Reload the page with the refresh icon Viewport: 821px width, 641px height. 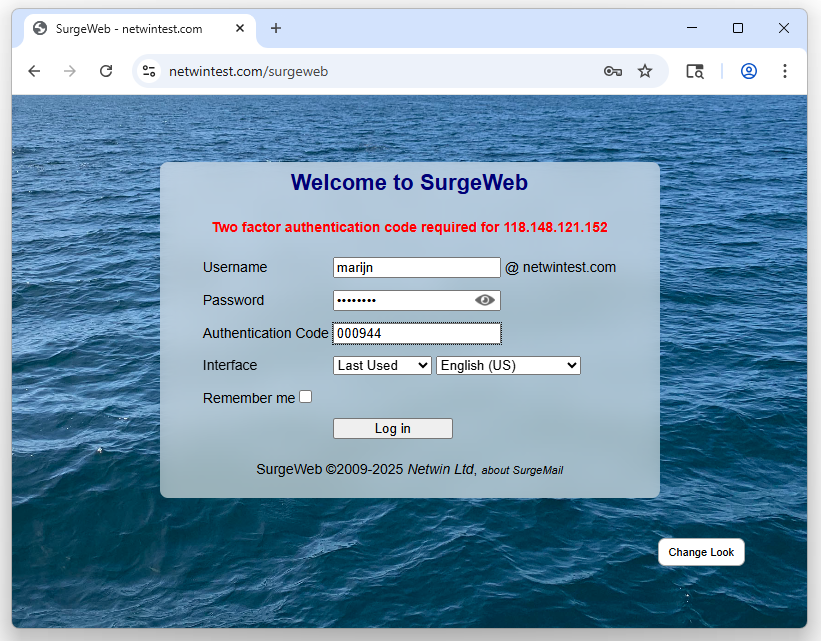[x=106, y=71]
